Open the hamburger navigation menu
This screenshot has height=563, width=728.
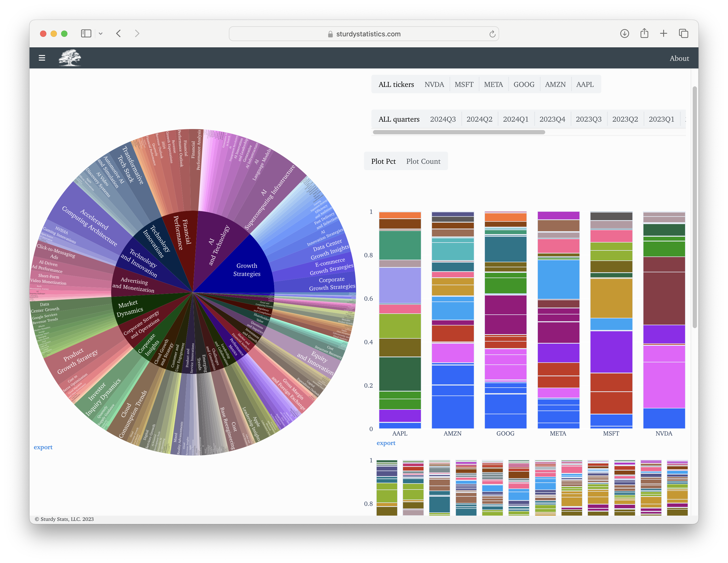42,58
